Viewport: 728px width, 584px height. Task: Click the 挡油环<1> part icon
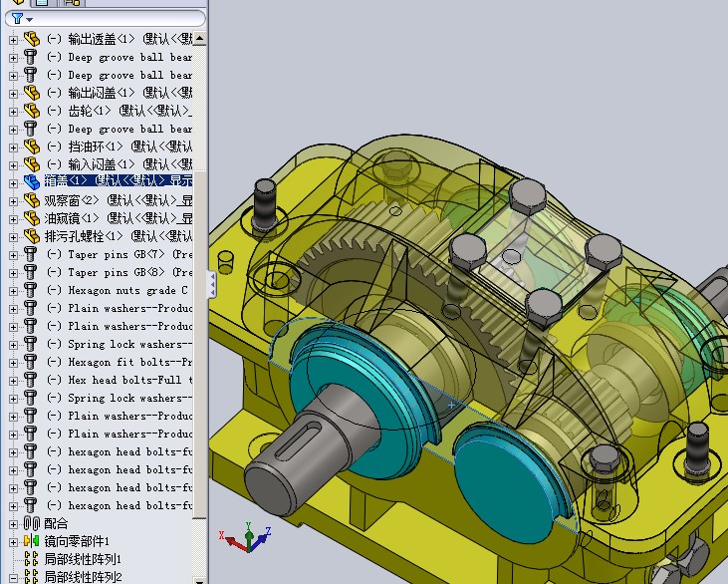pyautogui.click(x=32, y=146)
